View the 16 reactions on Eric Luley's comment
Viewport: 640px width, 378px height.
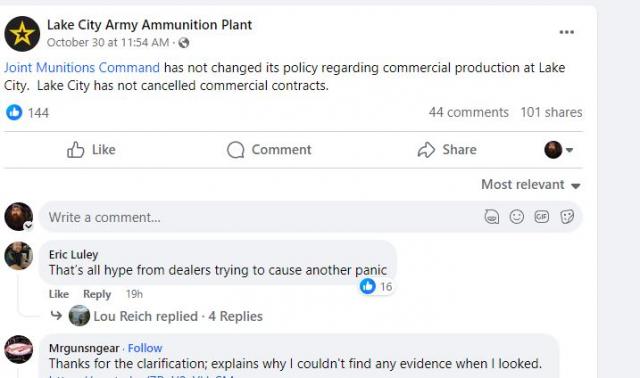(376, 287)
